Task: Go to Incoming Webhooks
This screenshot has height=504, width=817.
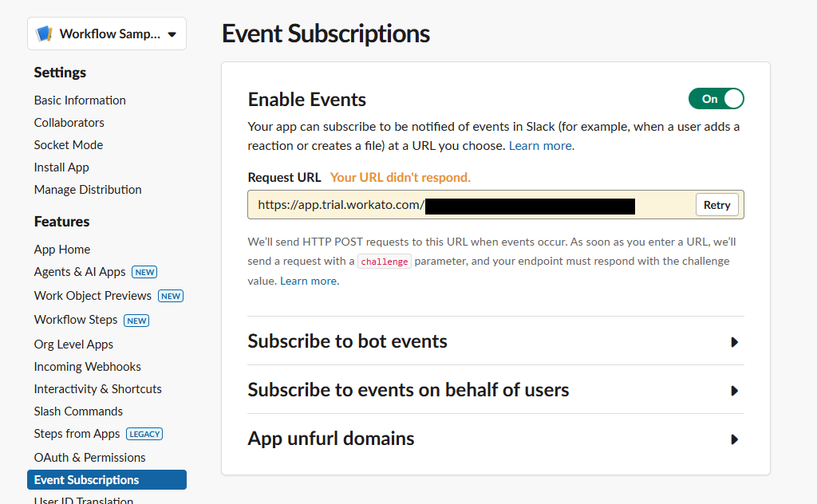Action: point(88,367)
